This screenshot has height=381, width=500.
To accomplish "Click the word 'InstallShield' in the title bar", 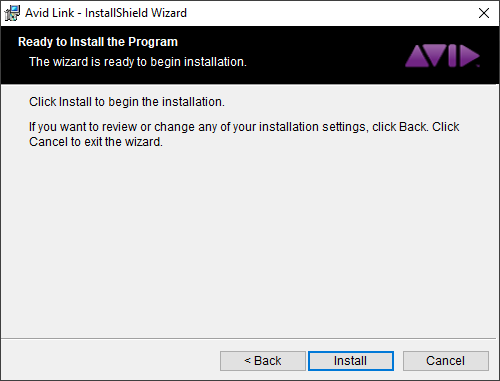I will (116, 13).
